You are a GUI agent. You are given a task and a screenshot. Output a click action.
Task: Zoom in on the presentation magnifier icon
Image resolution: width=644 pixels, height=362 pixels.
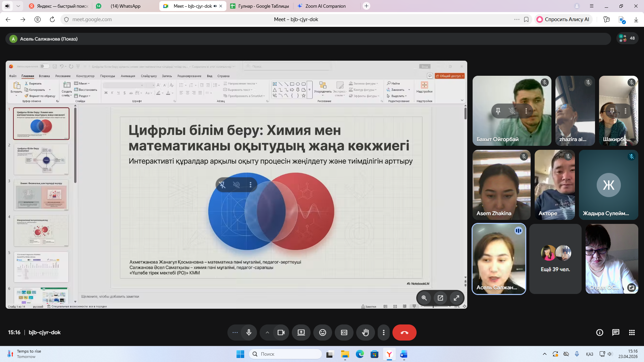click(x=424, y=298)
